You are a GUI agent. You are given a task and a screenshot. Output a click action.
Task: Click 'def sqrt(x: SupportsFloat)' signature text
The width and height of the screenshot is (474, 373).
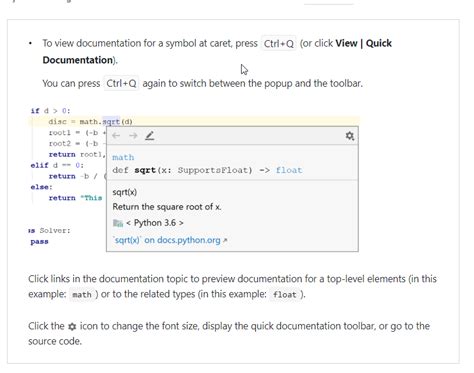point(182,170)
